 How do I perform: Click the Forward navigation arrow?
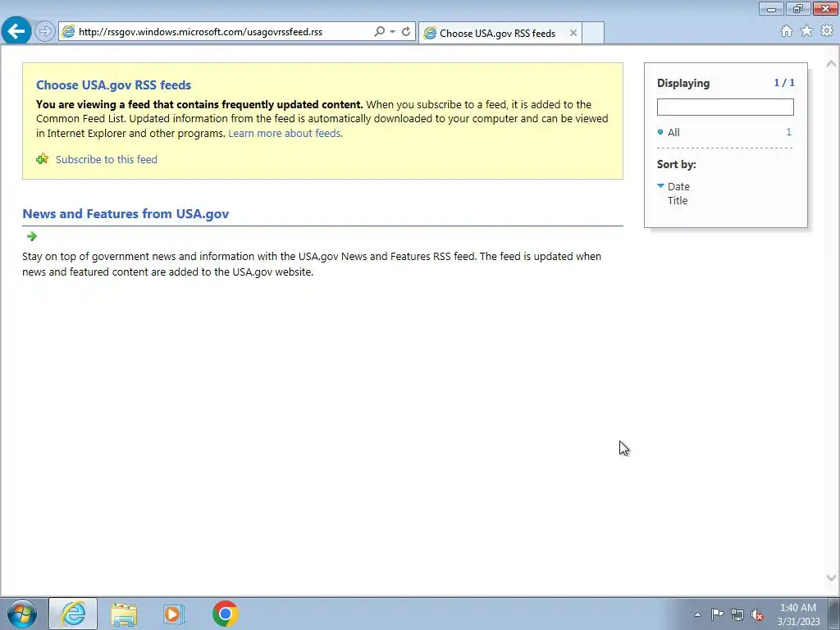click(x=45, y=32)
